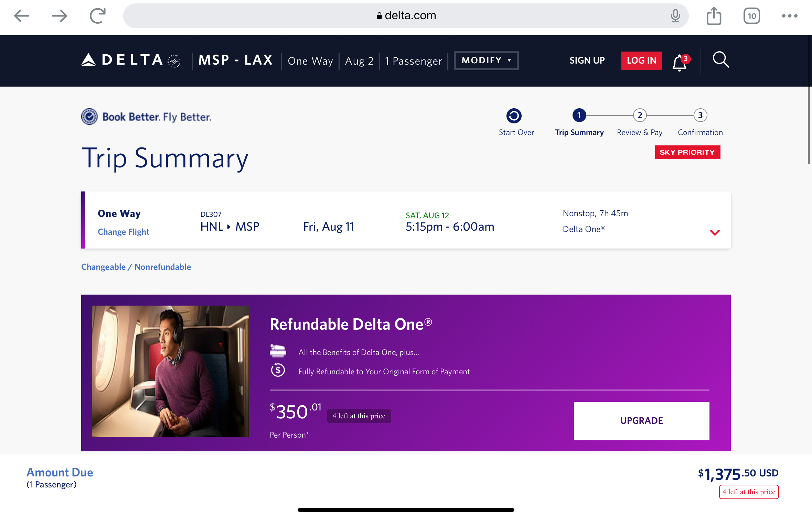The height and width of the screenshot is (517, 812).
Task: Click red-outlined '4 left at this price' tag
Action: coord(749,492)
